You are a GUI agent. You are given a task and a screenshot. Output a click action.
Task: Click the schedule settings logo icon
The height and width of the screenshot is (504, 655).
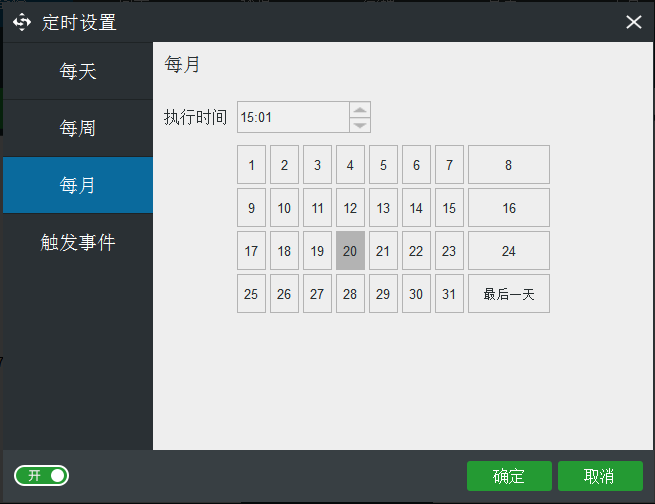[22, 22]
